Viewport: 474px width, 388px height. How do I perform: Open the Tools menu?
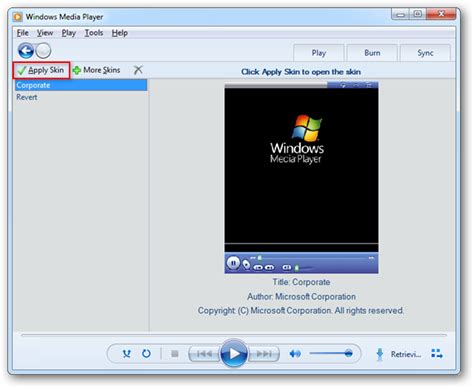coord(94,33)
